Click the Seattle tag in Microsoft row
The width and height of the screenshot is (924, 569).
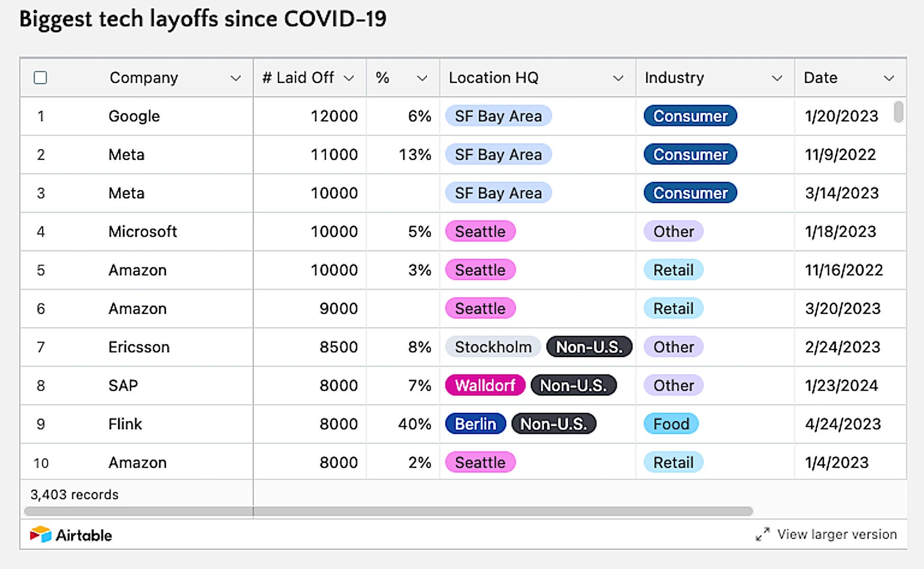point(480,231)
